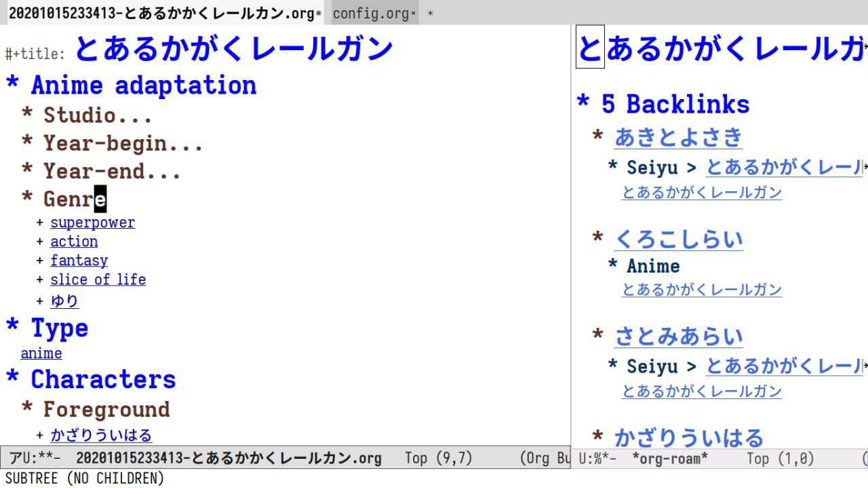Click the U:%*- status in the org-roam mode line
Viewport: 868px width, 488px height.
[x=597, y=459]
